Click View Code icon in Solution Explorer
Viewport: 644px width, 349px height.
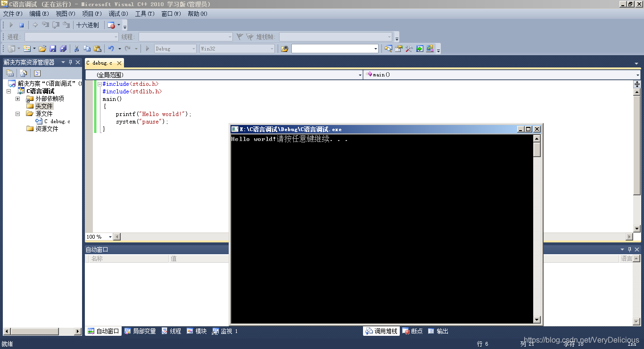coord(37,73)
